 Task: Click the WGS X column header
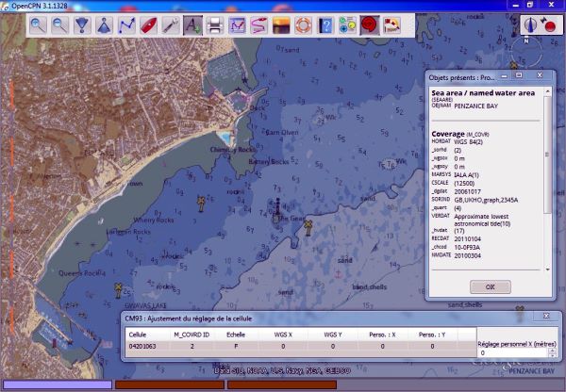283,335
